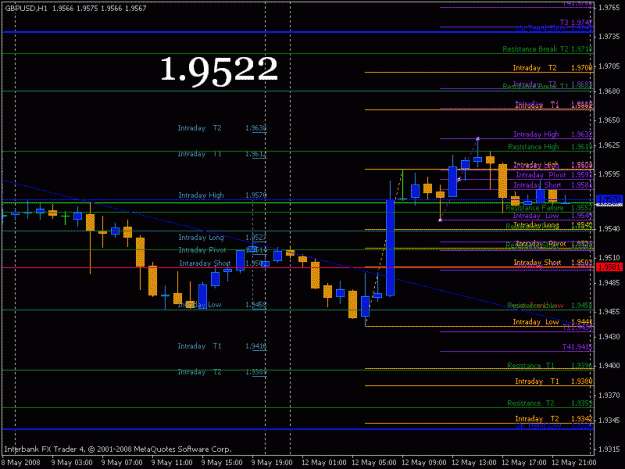
Task: Click the 1.9455 price axis value
Action: point(609,312)
